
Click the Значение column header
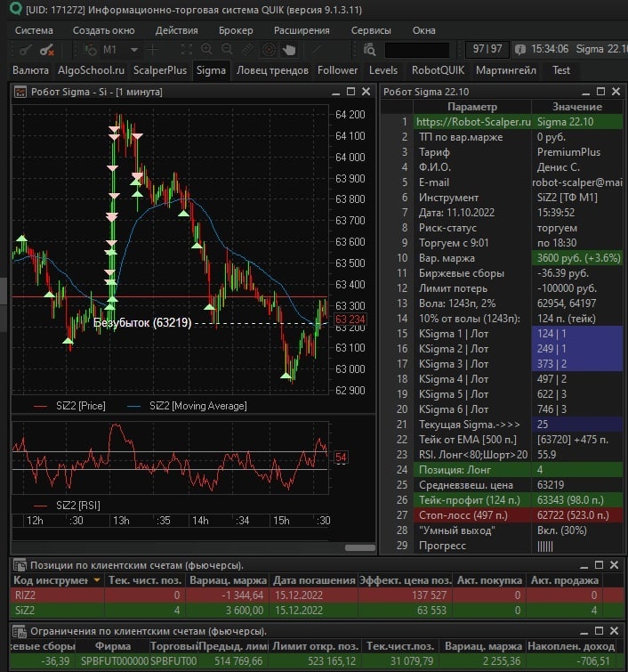pos(577,107)
